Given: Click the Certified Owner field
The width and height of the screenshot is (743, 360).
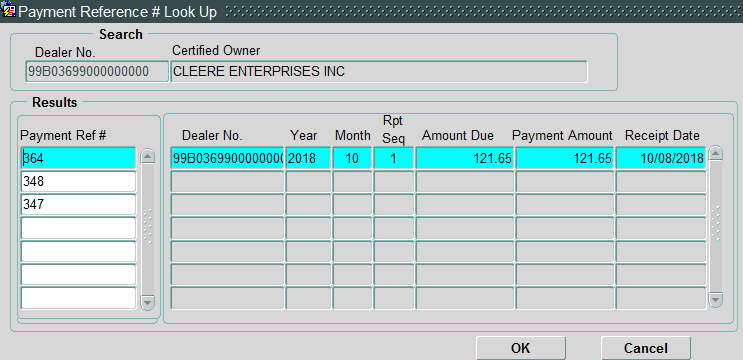Looking at the screenshot, I should [x=379, y=72].
